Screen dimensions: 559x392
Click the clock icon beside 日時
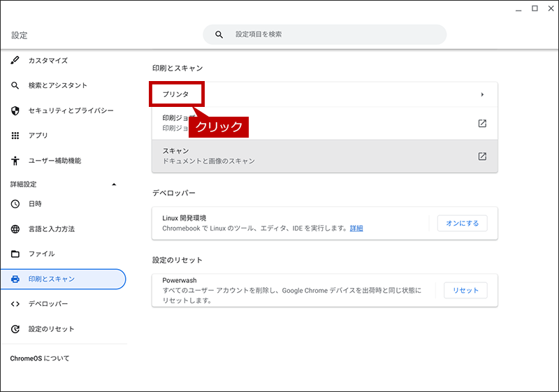click(15, 204)
